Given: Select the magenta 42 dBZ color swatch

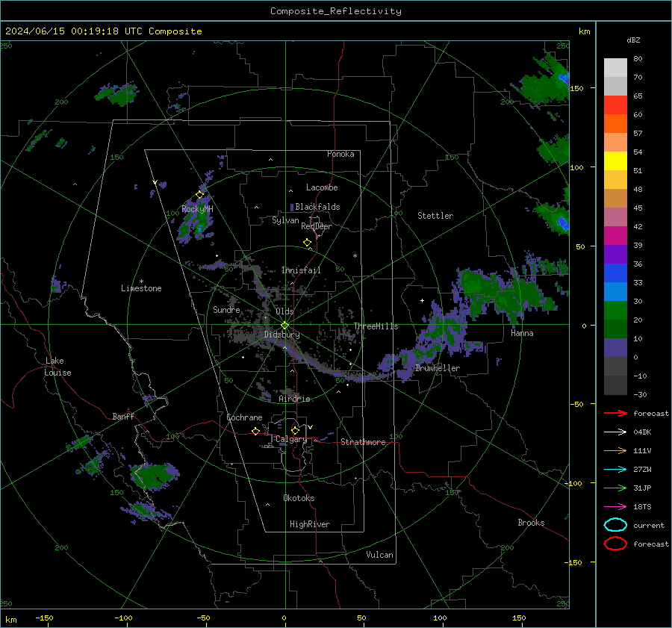Looking at the screenshot, I should (615, 236).
